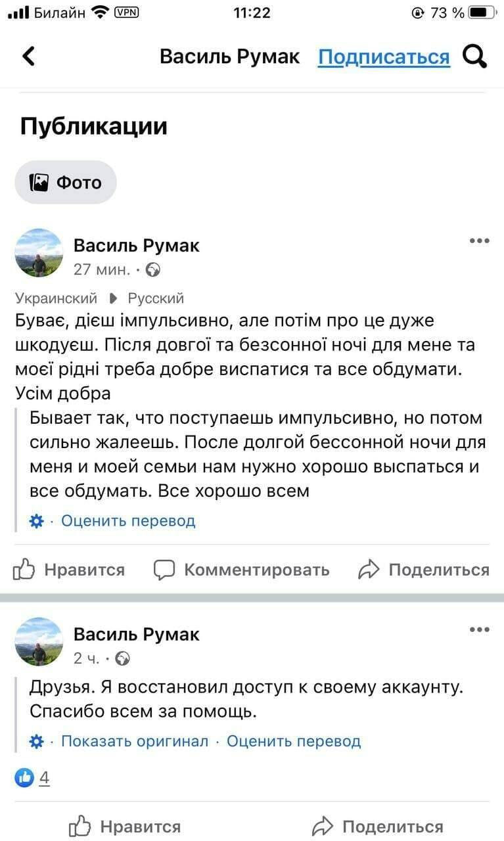
Task: Tap translation settings gear on second post
Action: tap(37, 742)
